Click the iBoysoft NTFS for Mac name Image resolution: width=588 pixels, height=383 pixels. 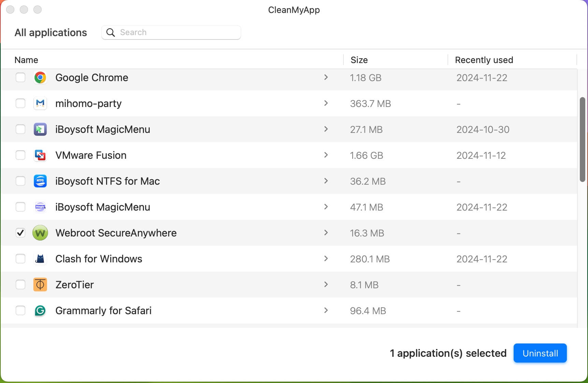click(107, 181)
